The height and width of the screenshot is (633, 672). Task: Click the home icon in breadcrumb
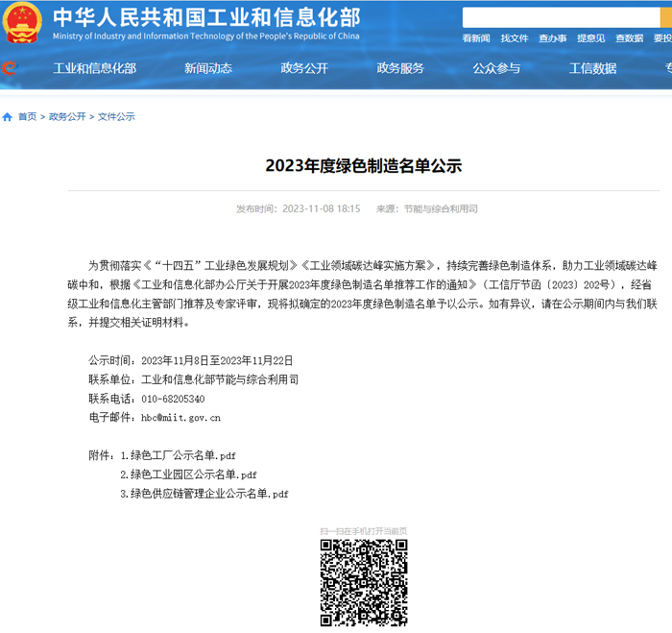(x=8, y=117)
